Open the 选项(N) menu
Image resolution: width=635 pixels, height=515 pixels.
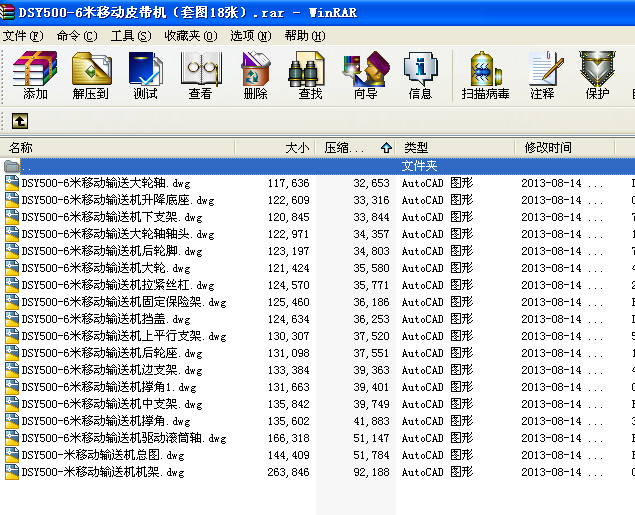(251, 36)
